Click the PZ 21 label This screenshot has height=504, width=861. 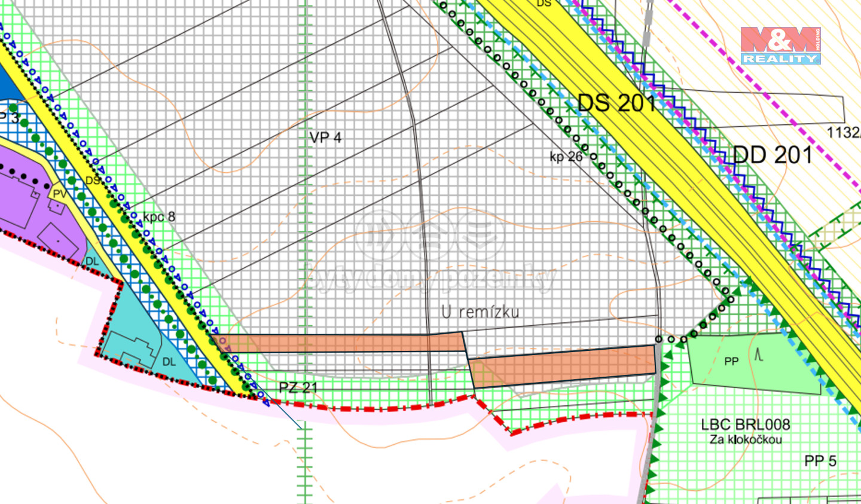click(x=298, y=387)
